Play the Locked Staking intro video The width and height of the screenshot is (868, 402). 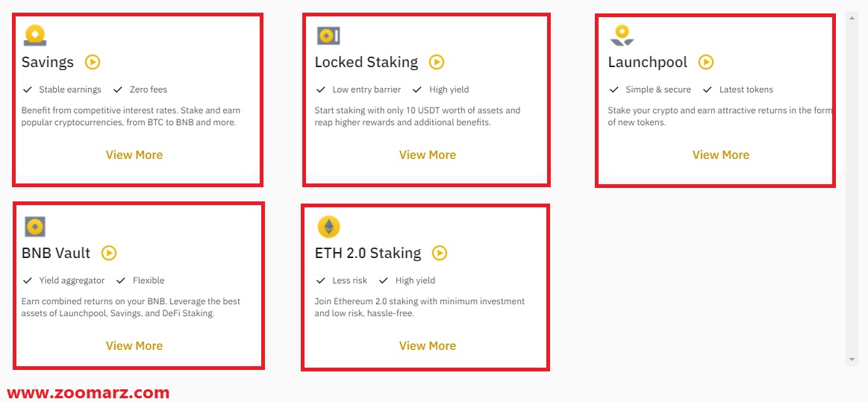437,62
